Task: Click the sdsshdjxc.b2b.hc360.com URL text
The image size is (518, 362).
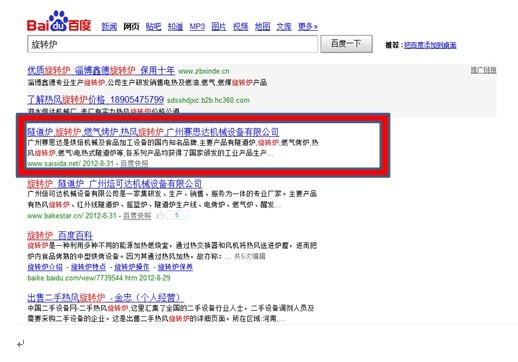Action: click(x=208, y=100)
